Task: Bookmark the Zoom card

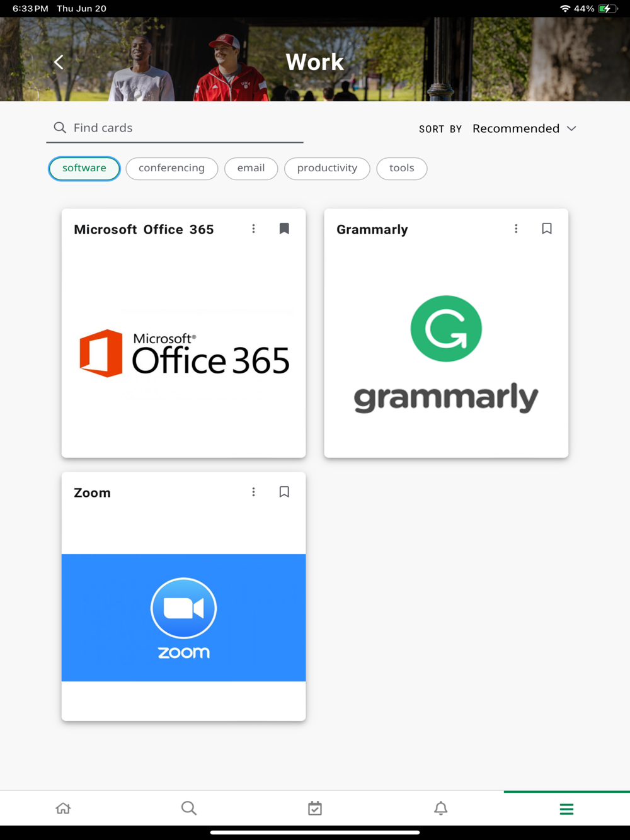Action: (284, 492)
